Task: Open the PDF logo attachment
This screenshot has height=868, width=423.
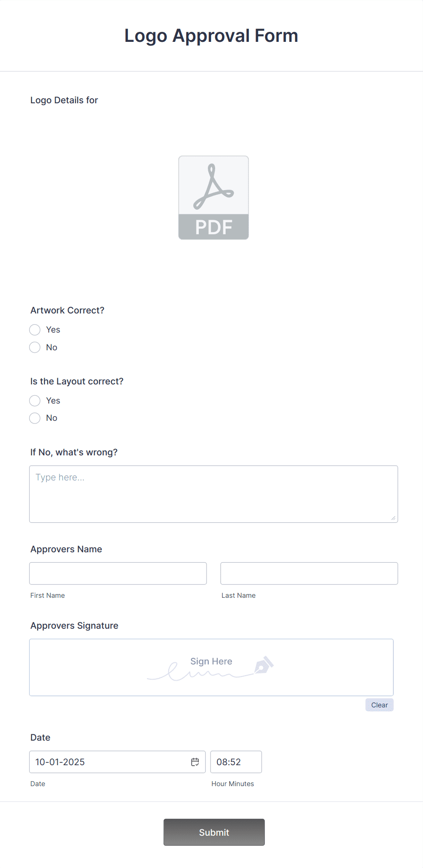Action: coord(213,197)
